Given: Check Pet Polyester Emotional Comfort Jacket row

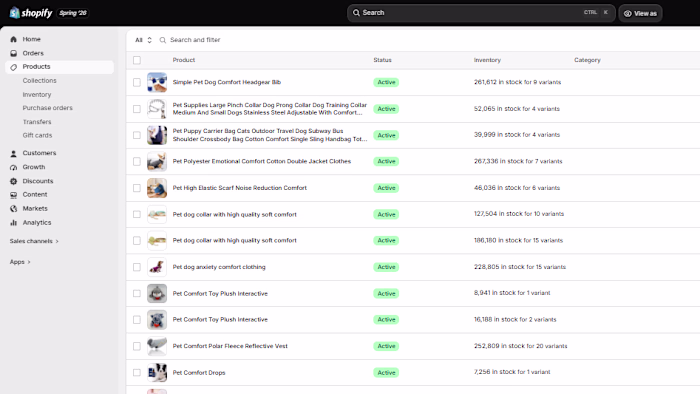Looking at the screenshot, I should click(137, 162).
